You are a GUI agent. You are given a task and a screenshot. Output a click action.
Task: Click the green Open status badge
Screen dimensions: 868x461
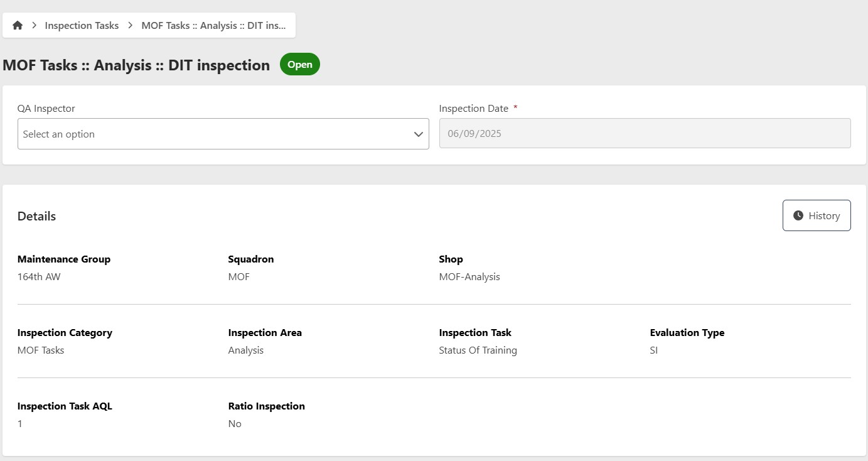click(x=299, y=65)
